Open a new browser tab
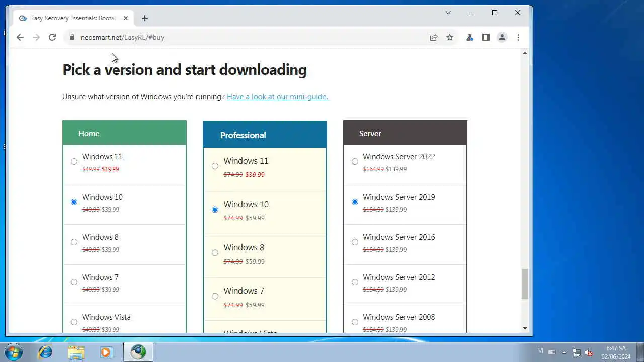Viewport: 644px width, 362px height. [x=145, y=18]
